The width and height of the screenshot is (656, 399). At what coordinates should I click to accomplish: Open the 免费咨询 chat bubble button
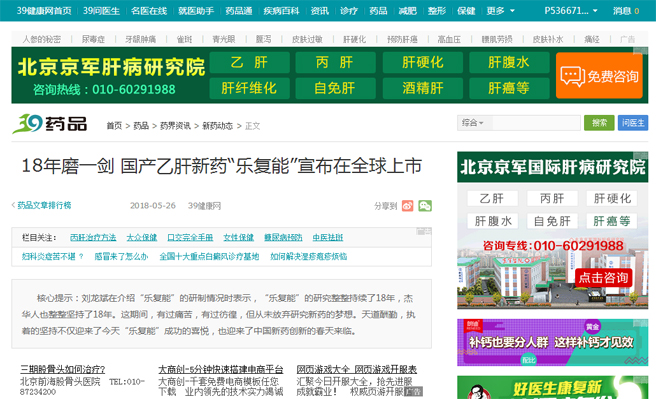(599, 76)
